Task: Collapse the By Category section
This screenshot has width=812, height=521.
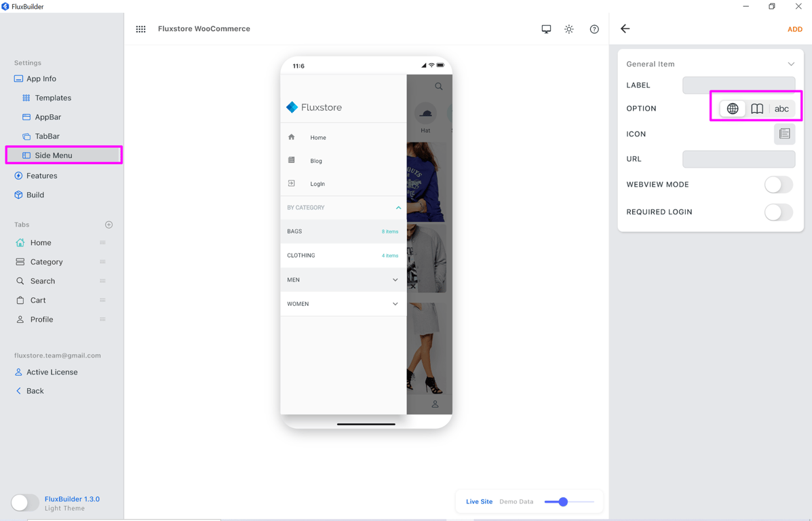Action: 398,208
